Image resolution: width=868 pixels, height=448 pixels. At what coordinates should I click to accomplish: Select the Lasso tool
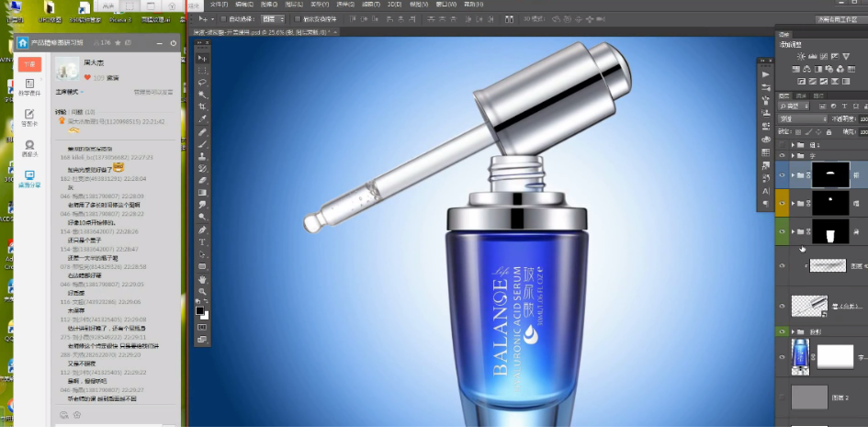click(203, 83)
